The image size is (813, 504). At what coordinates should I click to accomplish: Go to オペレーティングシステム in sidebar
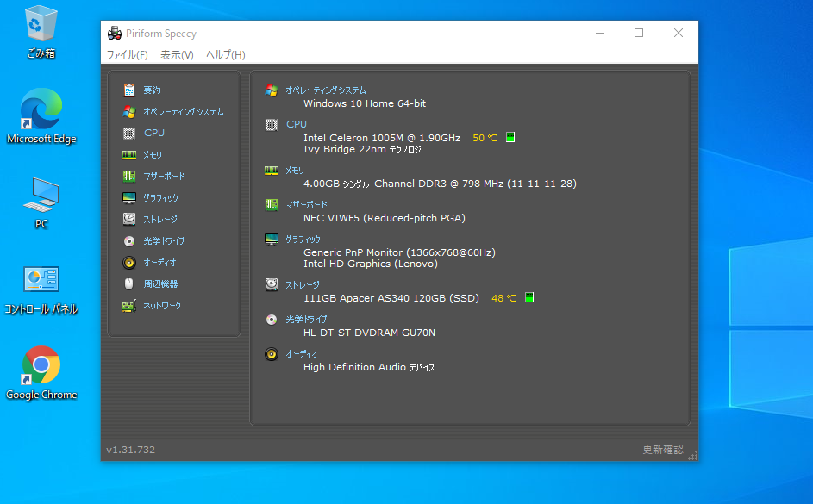click(x=184, y=112)
